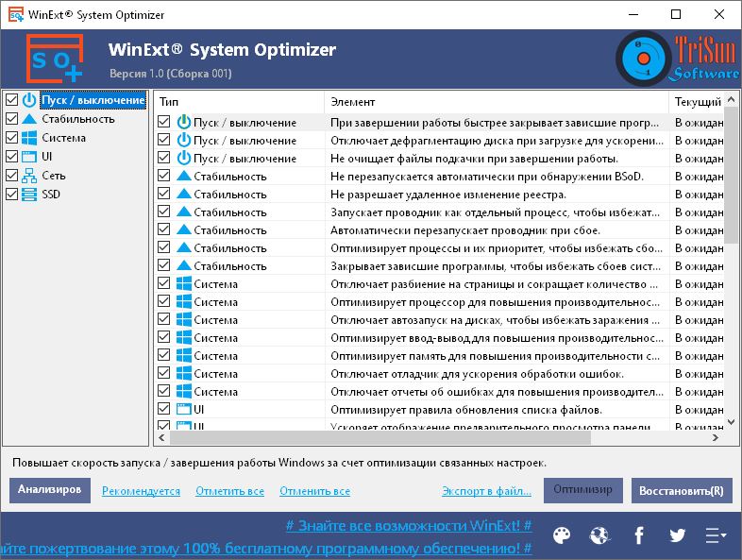Image resolution: width=742 pixels, height=560 pixels.
Task: Select the Стабильность category in sidebar
Action: [x=78, y=119]
